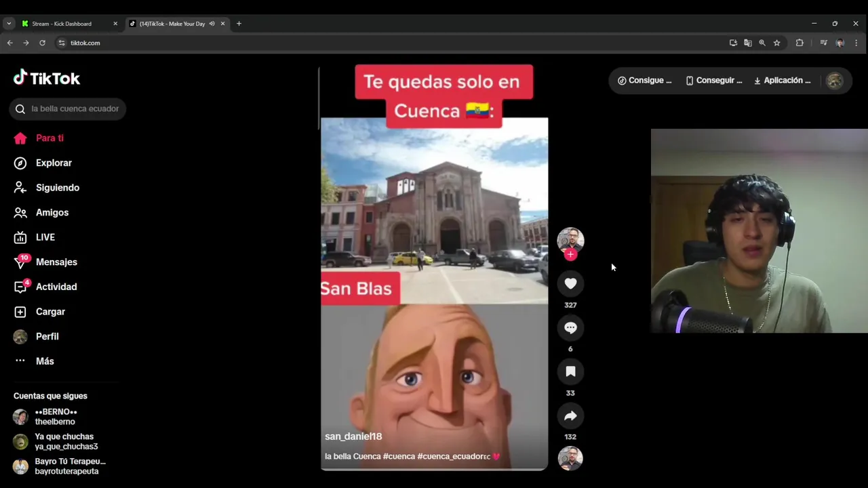Image resolution: width=868 pixels, height=488 pixels.
Task: Click the Aplicación... download button
Action: tap(783, 81)
